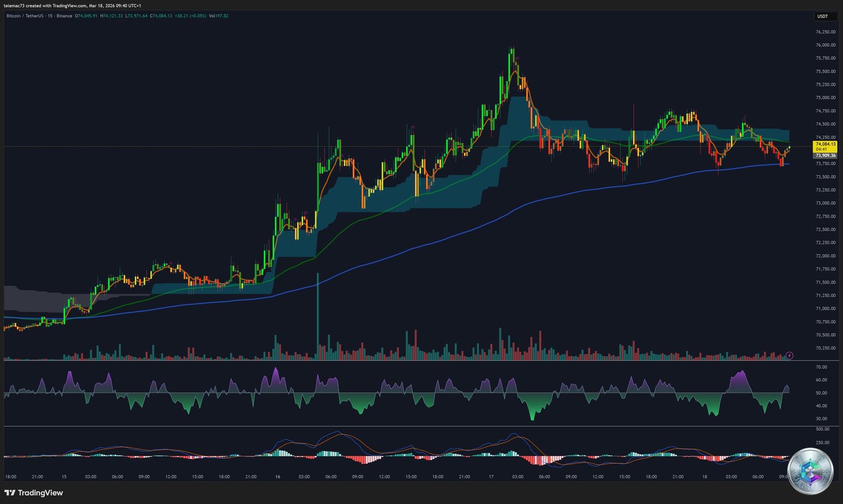The image size is (843, 504).
Task: Click the yellow current price 74,084.13 label
Action: click(825, 144)
